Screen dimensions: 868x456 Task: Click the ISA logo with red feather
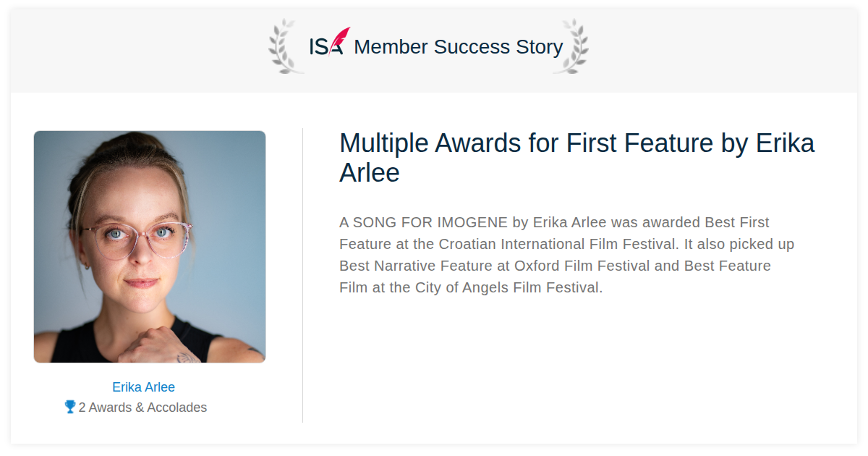tap(329, 42)
